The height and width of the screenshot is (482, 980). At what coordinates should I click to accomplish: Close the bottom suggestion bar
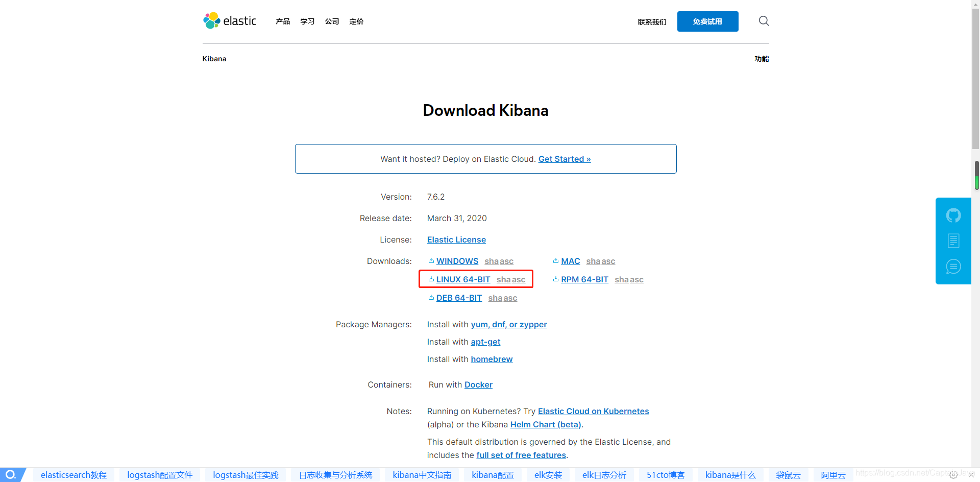click(x=971, y=475)
